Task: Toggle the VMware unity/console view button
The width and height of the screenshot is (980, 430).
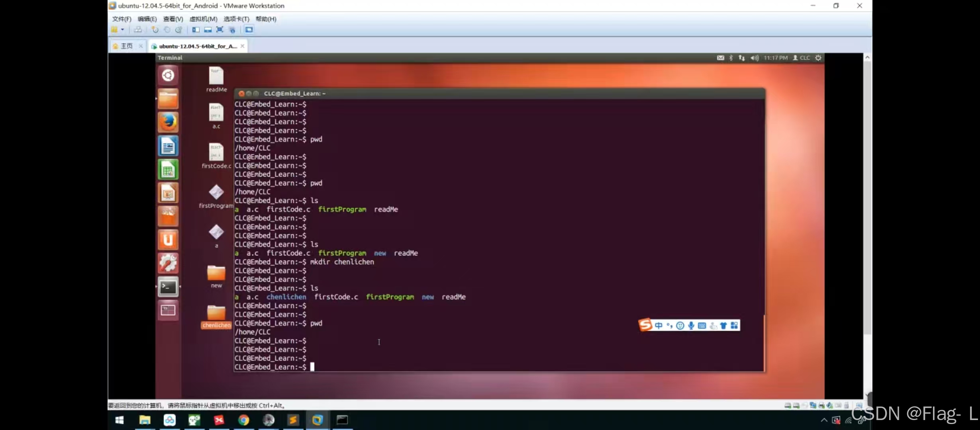Action: pyautogui.click(x=249, y=30)
